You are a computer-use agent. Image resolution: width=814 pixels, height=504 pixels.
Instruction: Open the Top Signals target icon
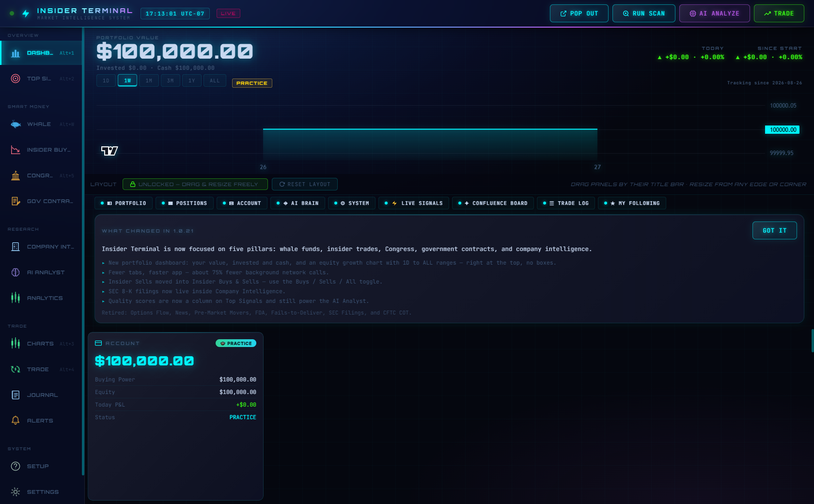pyautogui.click(x=16, y=79)
